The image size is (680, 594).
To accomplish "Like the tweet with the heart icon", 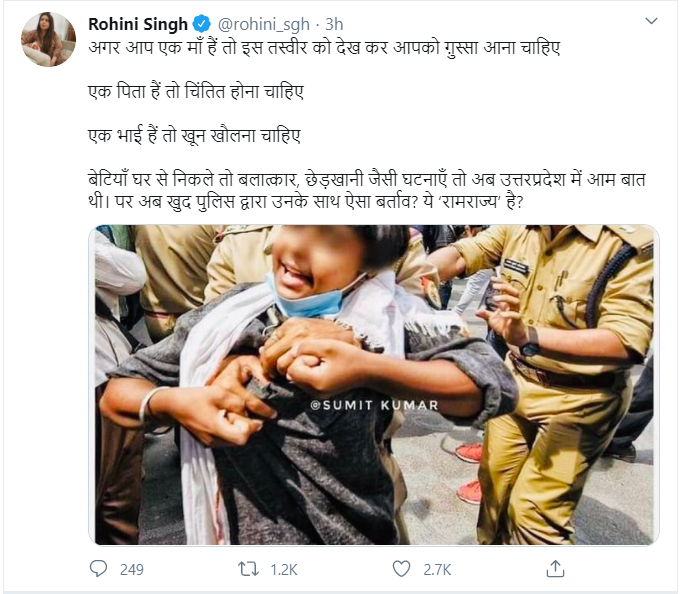I will [401, 569].
